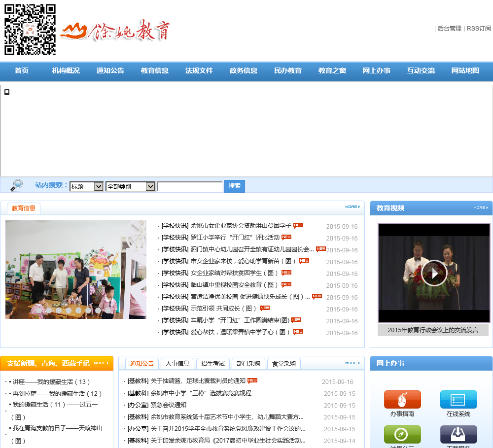The image size is (493, 448).
Task: Open headline 泗门镇中心幼儿园召开全镇有证幼儿园园长会
Action: 252,249
